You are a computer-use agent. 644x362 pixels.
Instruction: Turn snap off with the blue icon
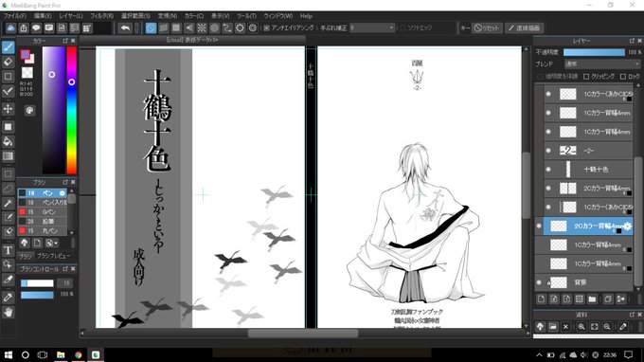click(151, 27)
